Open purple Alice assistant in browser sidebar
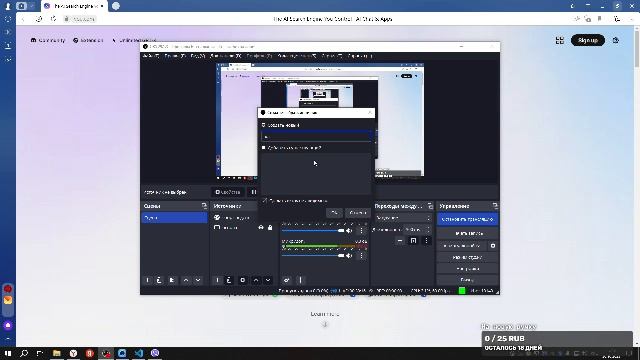Image resolution: width=640 pixels, height=360 pixels. [8, 325]
